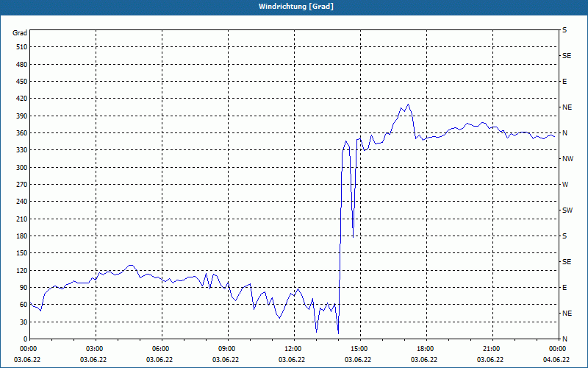Click the 300 label on the y-axis
This screenshot has width=588, height=368.
pyautogui.click(x=22, y=168)
